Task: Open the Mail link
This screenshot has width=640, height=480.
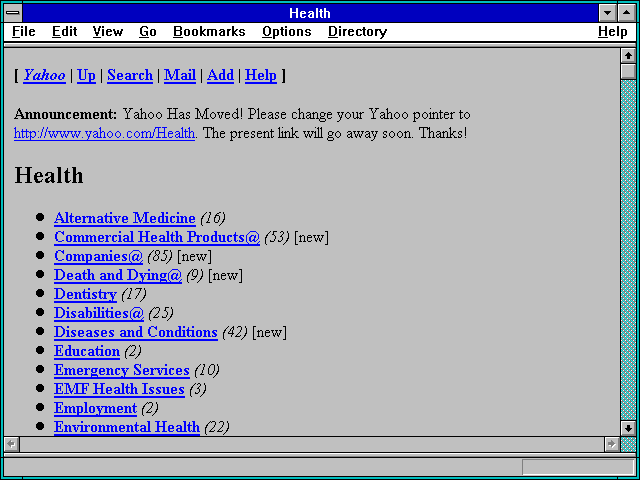Action: tap(180, 76)
